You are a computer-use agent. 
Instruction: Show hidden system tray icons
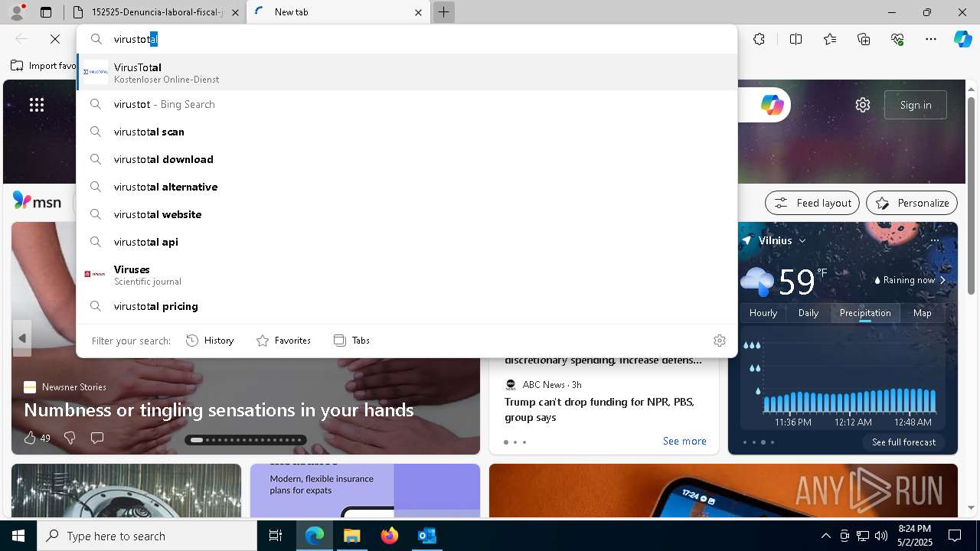coord(825,536)
